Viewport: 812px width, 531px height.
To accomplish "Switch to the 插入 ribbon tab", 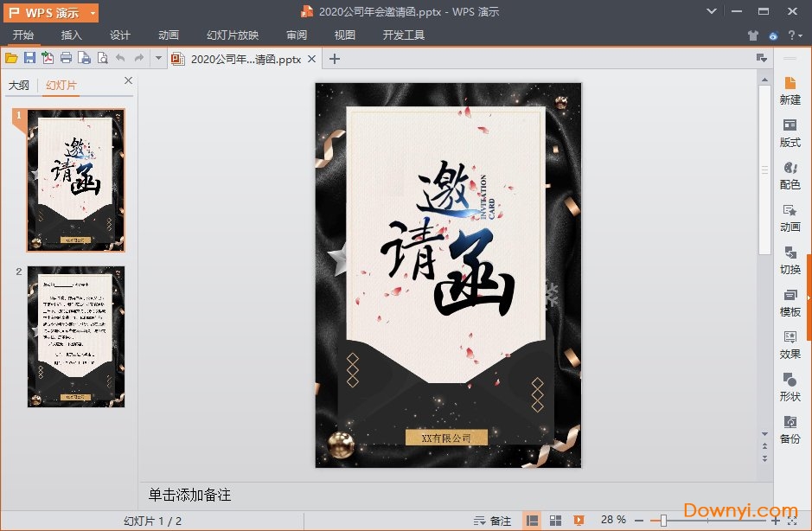I will pyautogui.click(x=71, y=35).
